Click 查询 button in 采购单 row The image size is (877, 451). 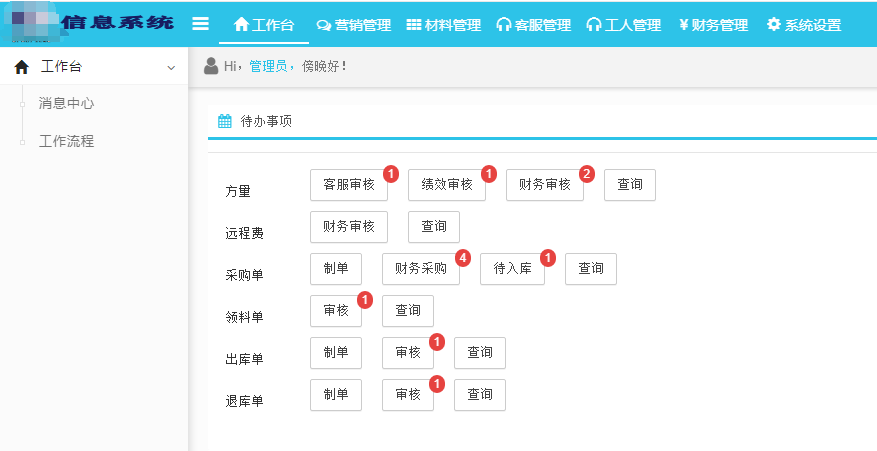[591, 269]
